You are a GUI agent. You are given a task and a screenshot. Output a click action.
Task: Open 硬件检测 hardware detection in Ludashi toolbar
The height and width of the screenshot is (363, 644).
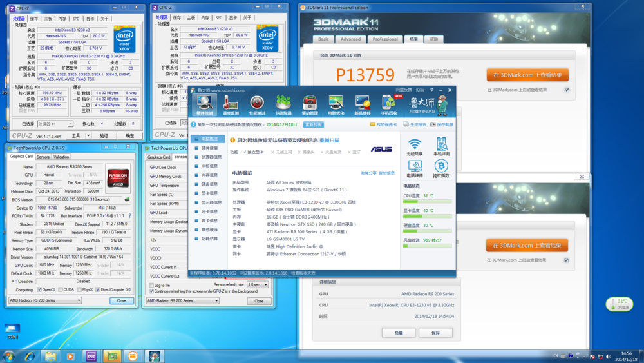click(204, 105)
